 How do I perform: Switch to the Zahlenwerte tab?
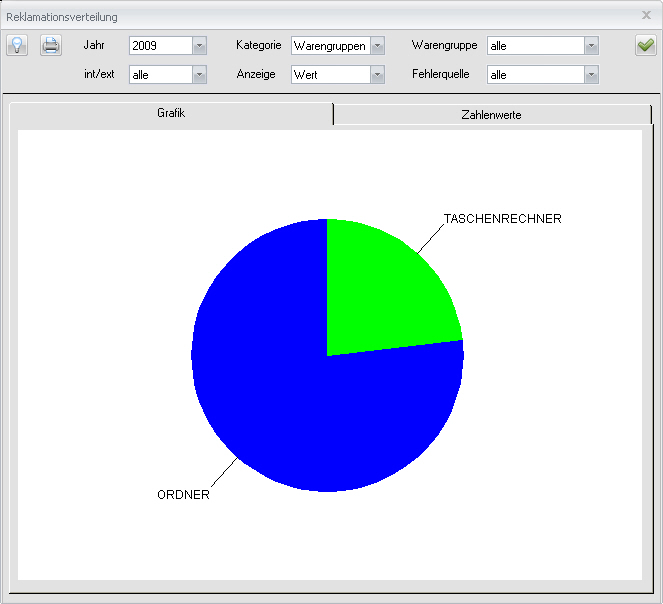click(x=491, y=115)
